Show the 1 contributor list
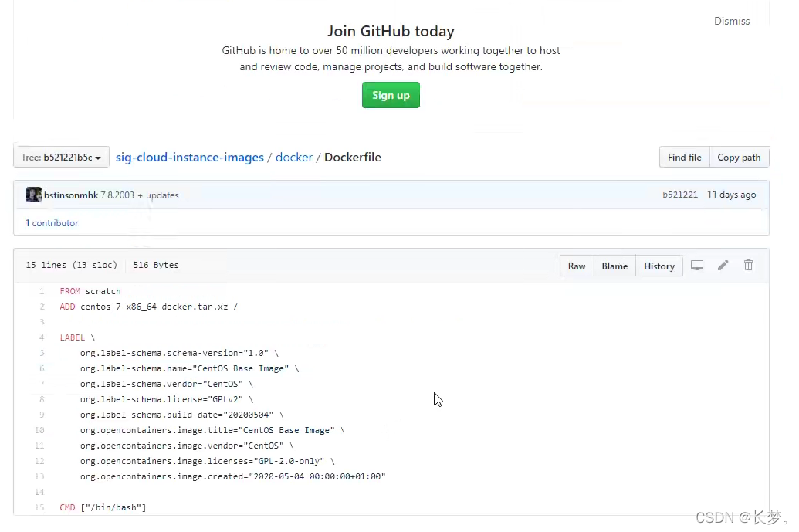 [52, 223]
